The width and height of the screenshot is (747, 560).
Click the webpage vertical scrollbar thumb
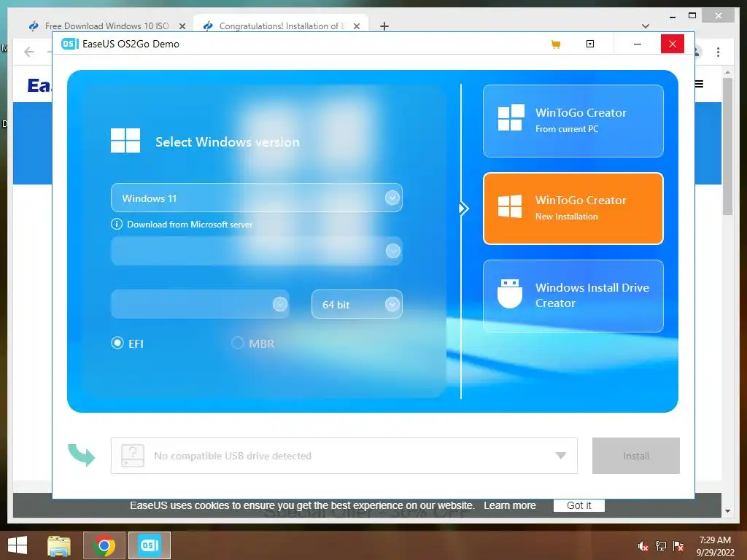pos(727,147)
